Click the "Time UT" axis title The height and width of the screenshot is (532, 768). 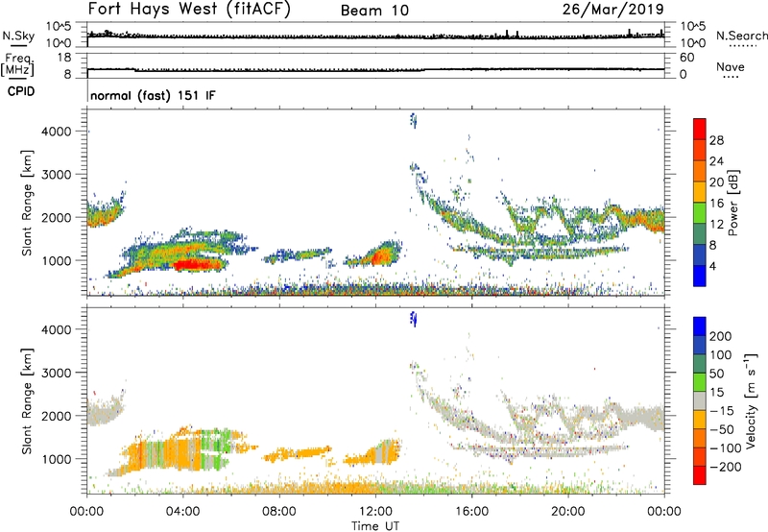[x=375, y=525]
